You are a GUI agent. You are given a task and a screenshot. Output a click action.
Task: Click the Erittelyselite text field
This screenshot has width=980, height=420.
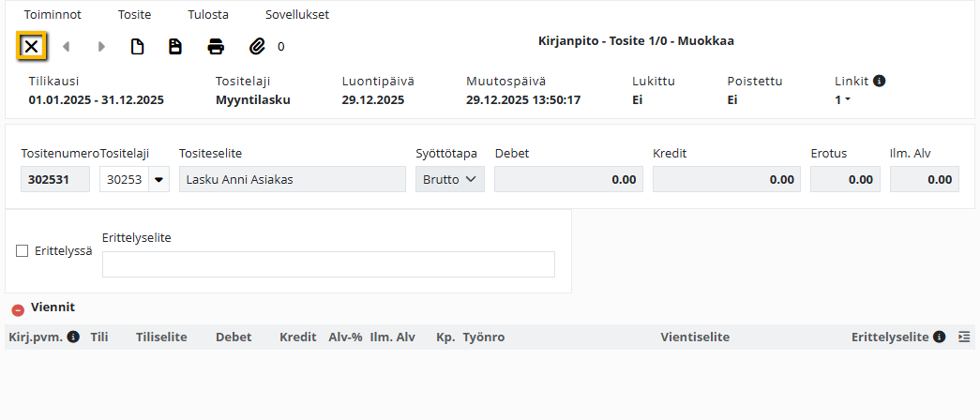(x=328, y=264)
